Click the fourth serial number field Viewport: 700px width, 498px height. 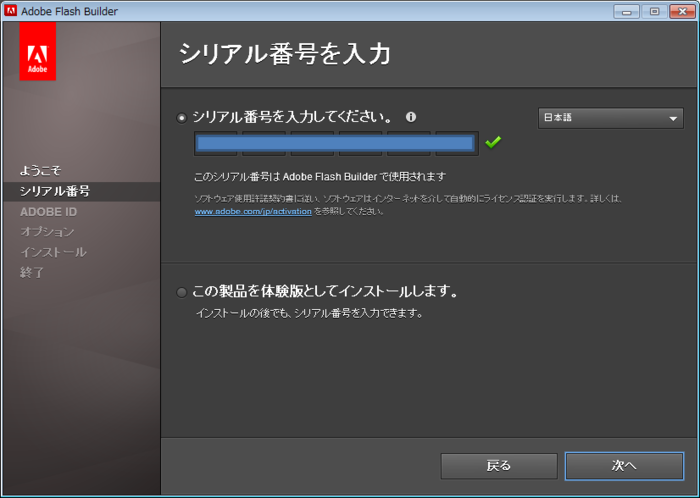pos(360,143)
